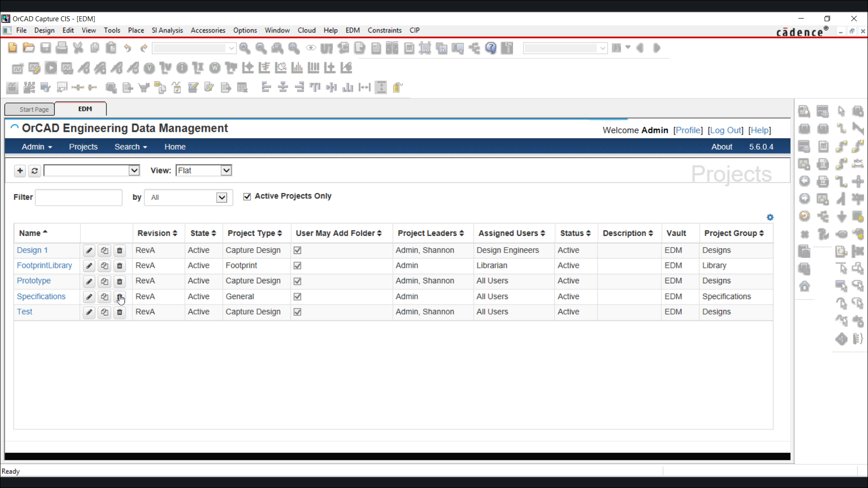Screen dimensions: 868x488
Task: Sort table by Status column
Action: coord(576,233)
